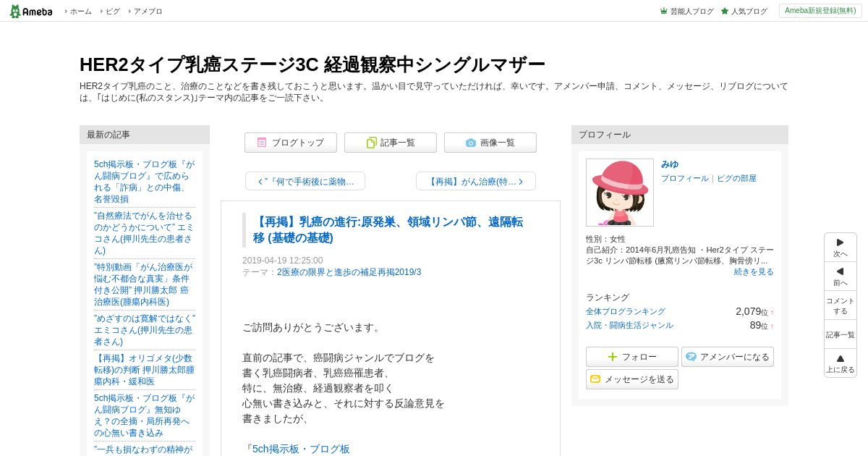Open アメブロ in top navigation
Screen dimensions: 868x456
click(148, 12)
